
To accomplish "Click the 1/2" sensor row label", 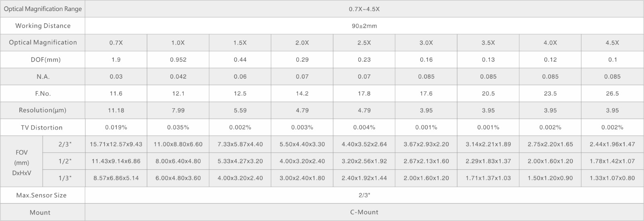I will [x=64, y=161].
